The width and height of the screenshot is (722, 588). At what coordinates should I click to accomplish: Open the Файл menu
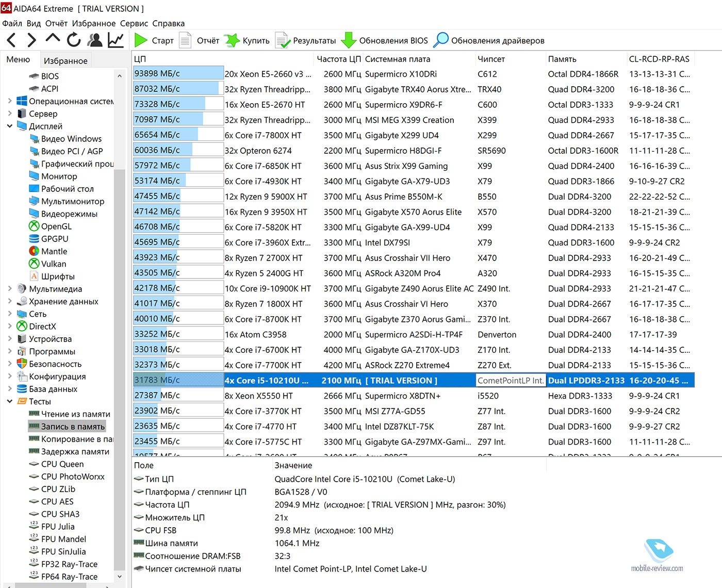(x=12, y=23)
